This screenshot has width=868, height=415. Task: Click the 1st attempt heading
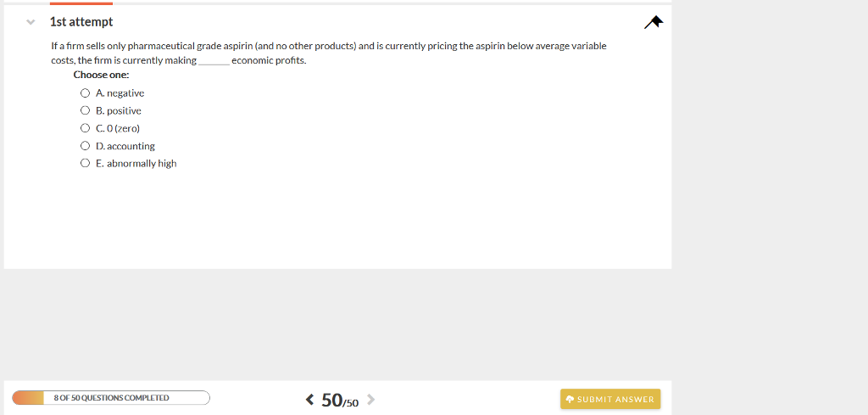click(x=81, y=22)
